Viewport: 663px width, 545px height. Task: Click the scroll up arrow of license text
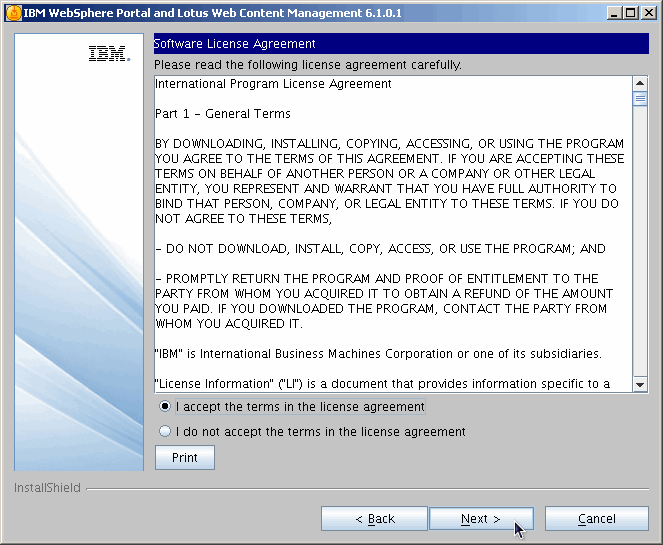pyautogui.click(x=640, y=83)
